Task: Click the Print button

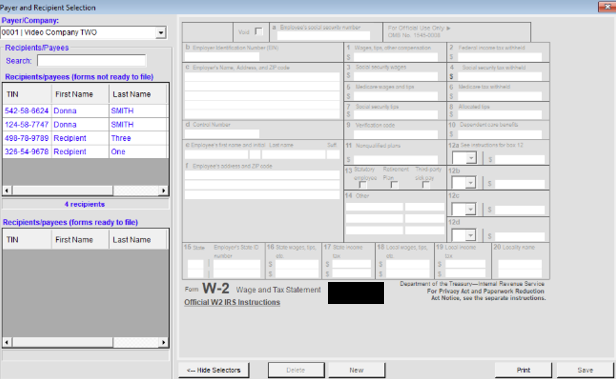Action: 523,370
